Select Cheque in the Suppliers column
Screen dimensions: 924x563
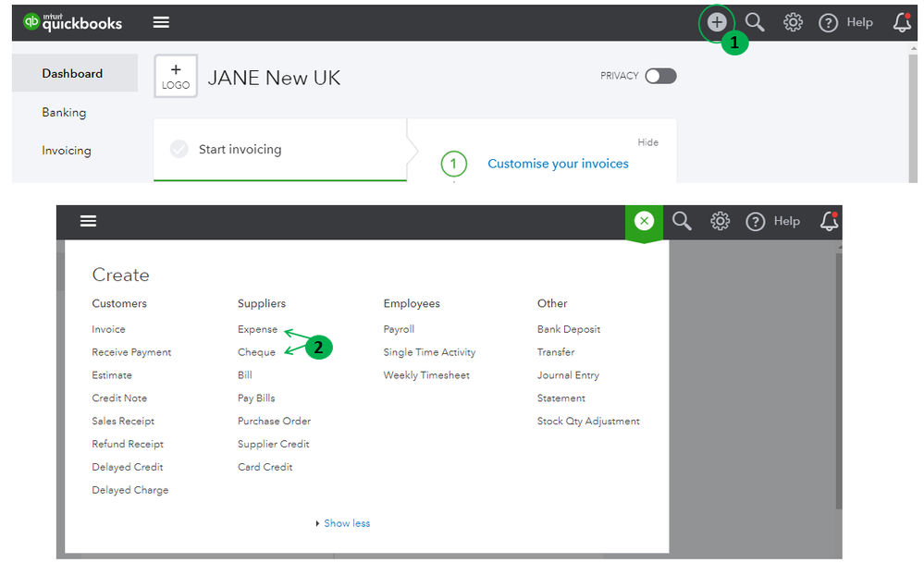click(256, 352)
